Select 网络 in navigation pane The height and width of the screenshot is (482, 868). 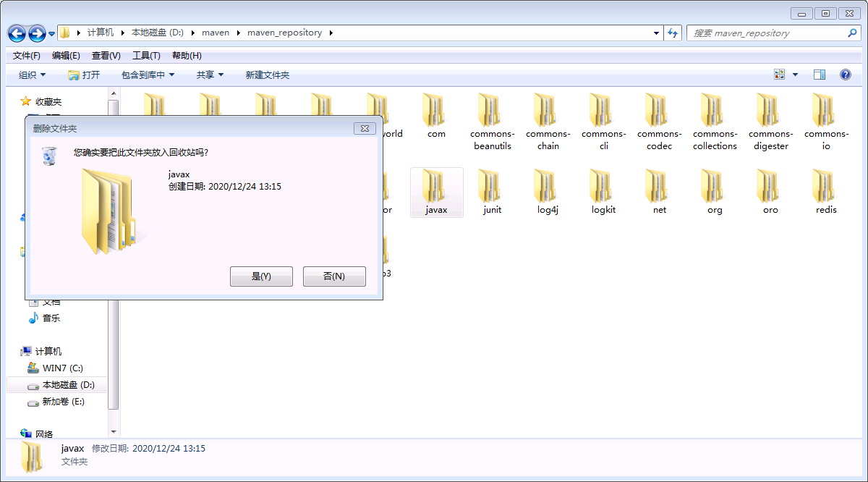click(x=44, y=434)
